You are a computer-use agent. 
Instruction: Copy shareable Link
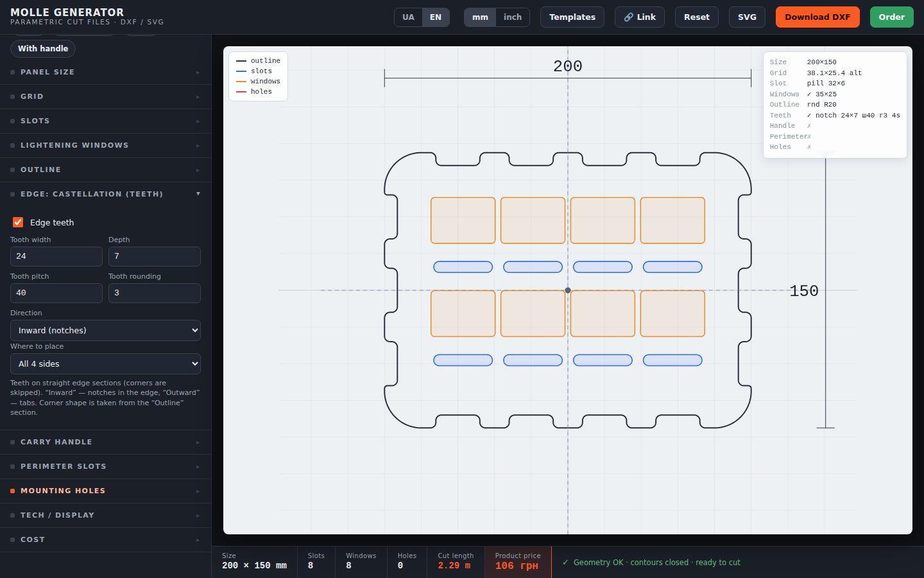640,17
